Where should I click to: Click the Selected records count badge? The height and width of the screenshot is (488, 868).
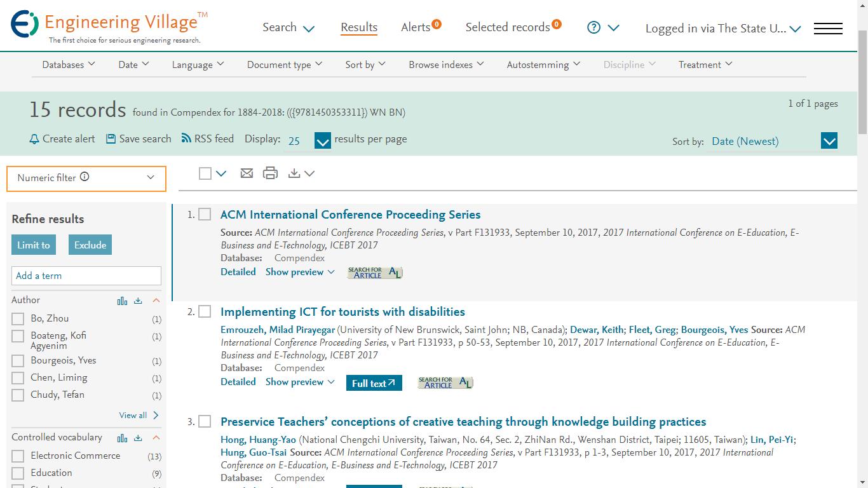[x=557, y=24]
